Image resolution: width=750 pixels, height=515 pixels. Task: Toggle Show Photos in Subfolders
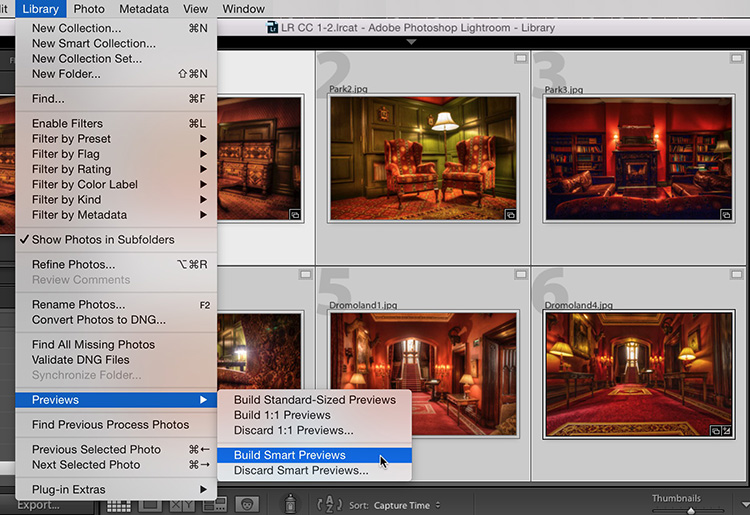[116, 240]
